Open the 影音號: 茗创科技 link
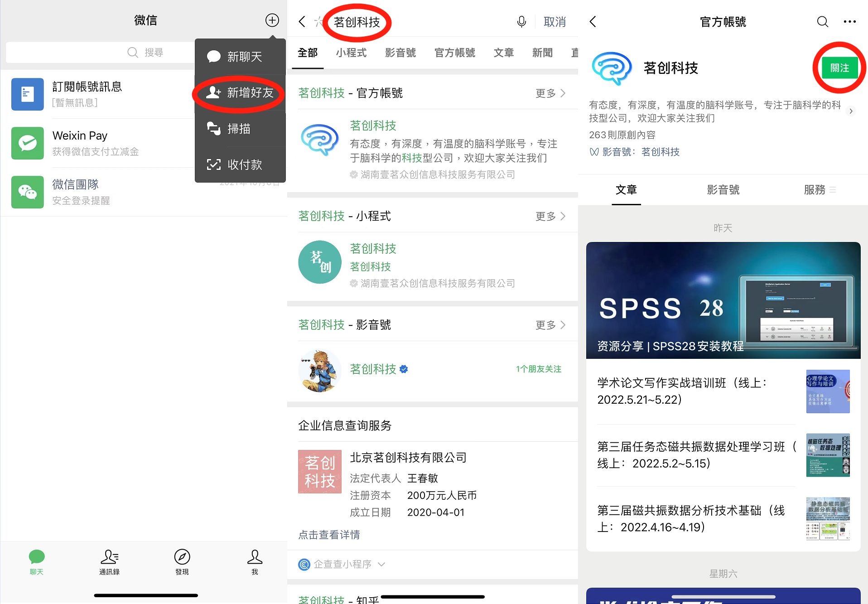The image size is (868, 604). coord(634,152)
